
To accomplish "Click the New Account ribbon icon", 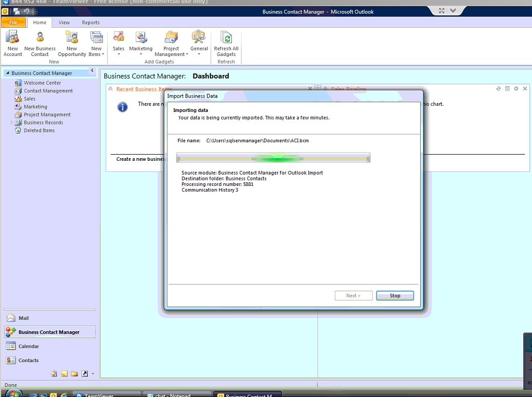I will pos(12,43).
